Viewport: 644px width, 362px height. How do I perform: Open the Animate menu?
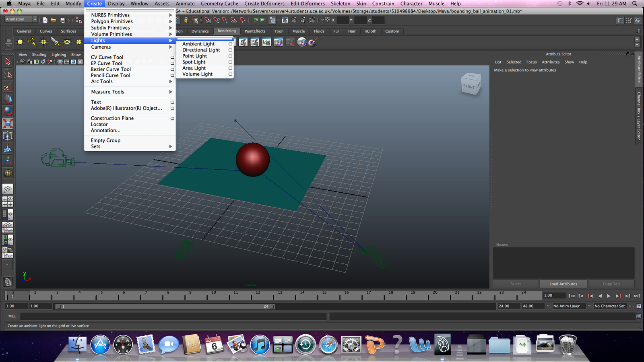coord(185,4)
